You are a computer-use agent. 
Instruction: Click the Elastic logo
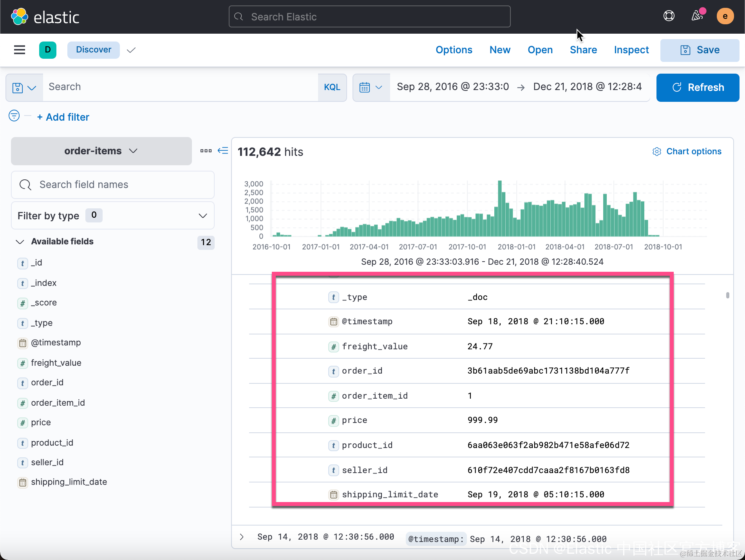[x=45, y=17]
